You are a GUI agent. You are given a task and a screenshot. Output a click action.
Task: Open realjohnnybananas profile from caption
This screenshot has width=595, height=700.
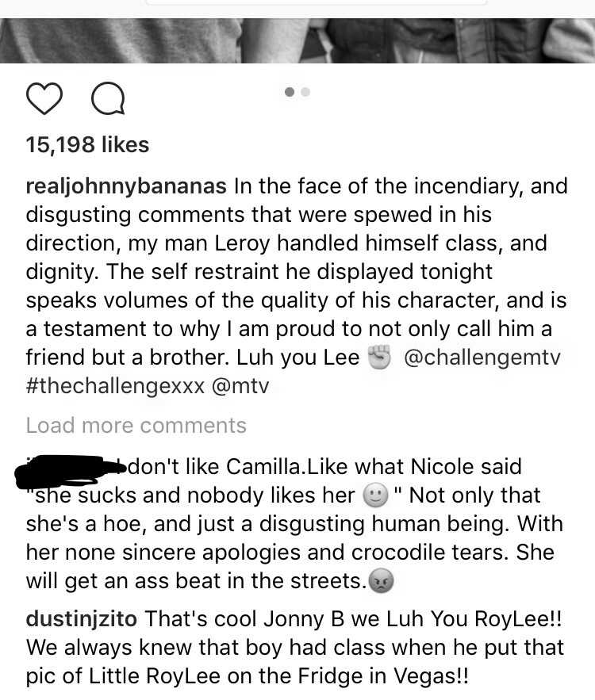(126, 186)
